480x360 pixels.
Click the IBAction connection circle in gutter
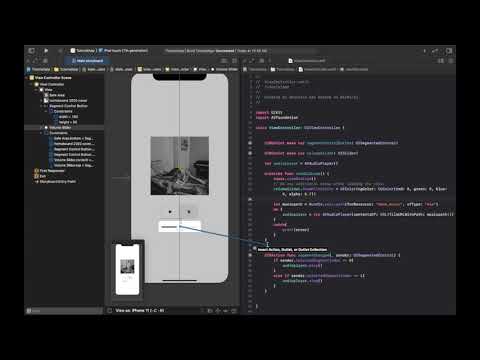[250, 255]
